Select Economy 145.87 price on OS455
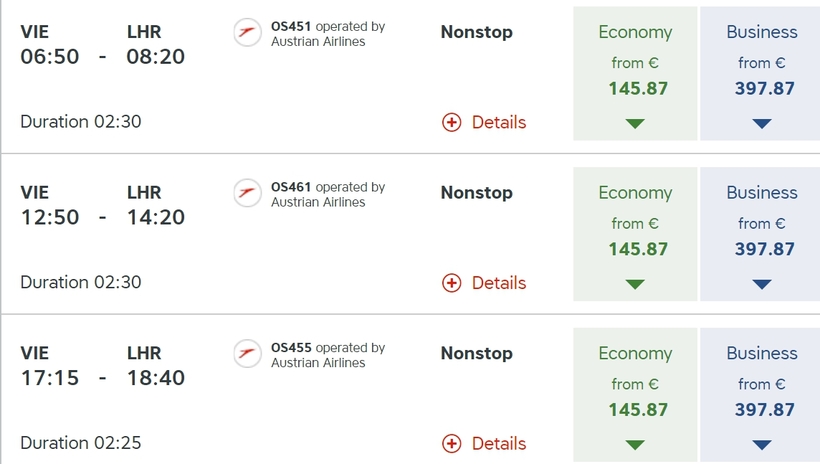This screenshot has width=820, height=464. (x=638, y=410)
